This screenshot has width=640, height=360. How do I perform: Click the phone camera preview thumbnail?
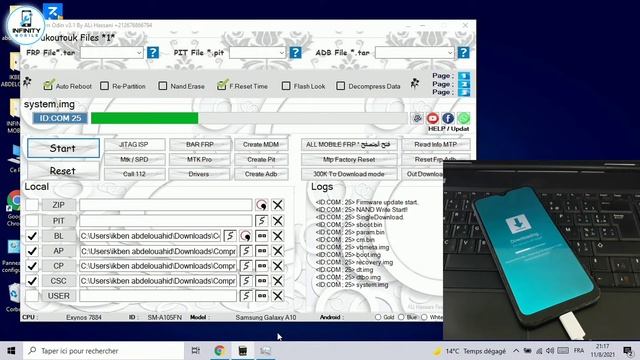(542, 250)
